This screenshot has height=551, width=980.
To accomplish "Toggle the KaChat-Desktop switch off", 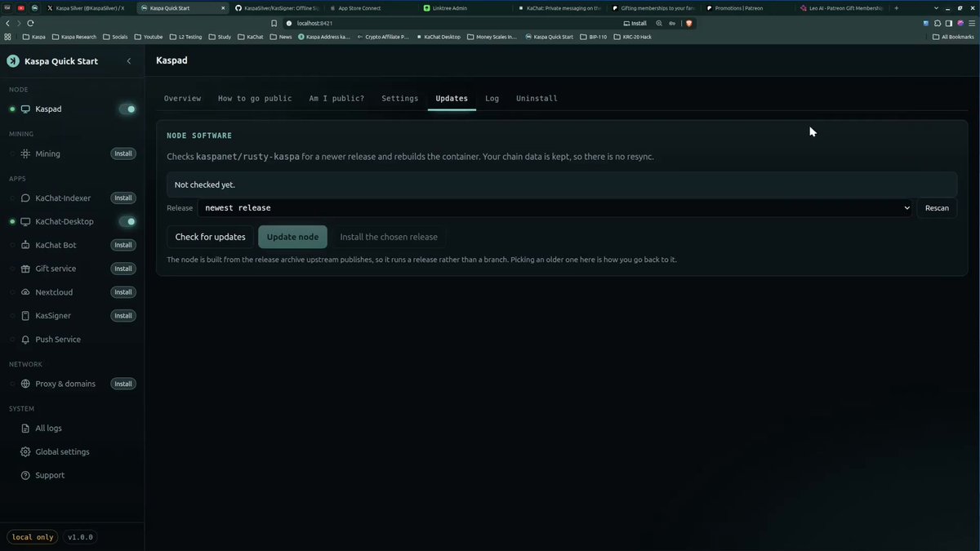I will [127, 221].
